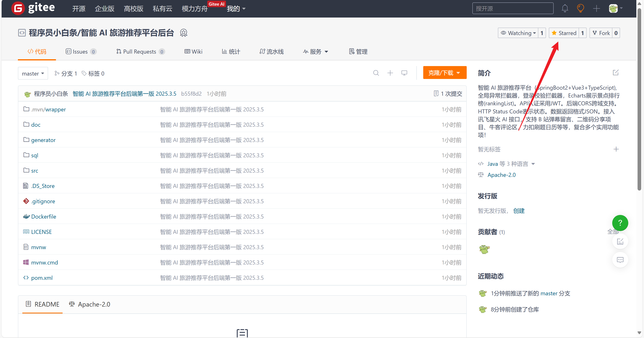Click the 创建 release link
644x338 pixels.
519,211
